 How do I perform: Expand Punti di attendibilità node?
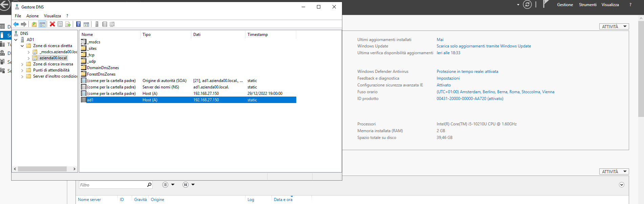(x=22, y=70)
